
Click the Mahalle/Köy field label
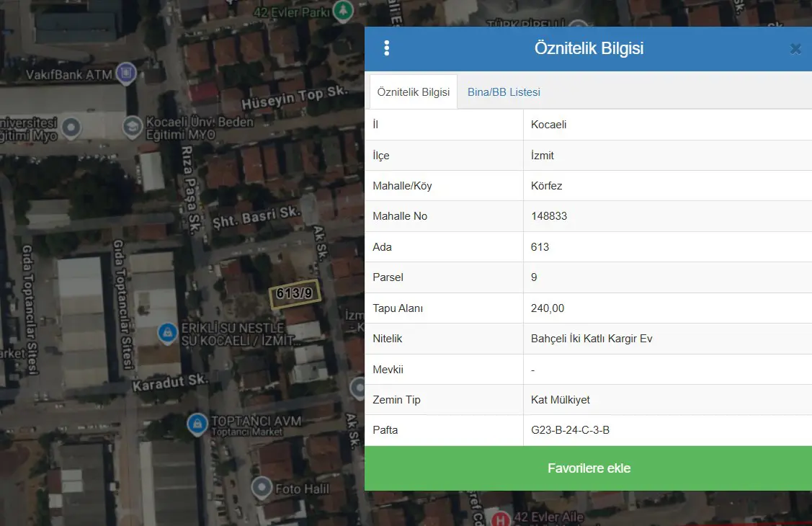402,186
